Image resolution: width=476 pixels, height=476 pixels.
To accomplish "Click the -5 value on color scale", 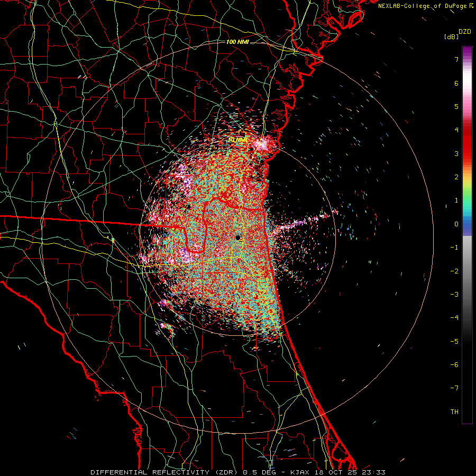I will click(x=454, y=342).
